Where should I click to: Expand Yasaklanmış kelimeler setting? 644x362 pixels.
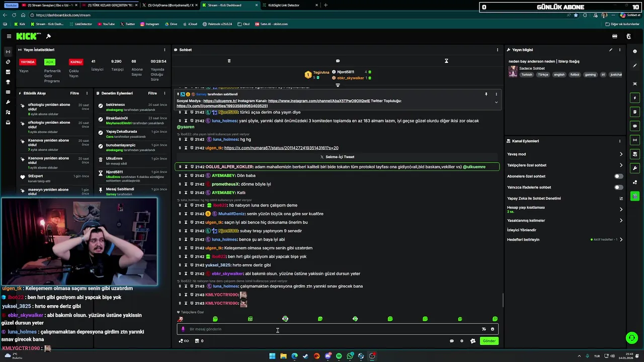pyautogui.click(x=621, y=220)
